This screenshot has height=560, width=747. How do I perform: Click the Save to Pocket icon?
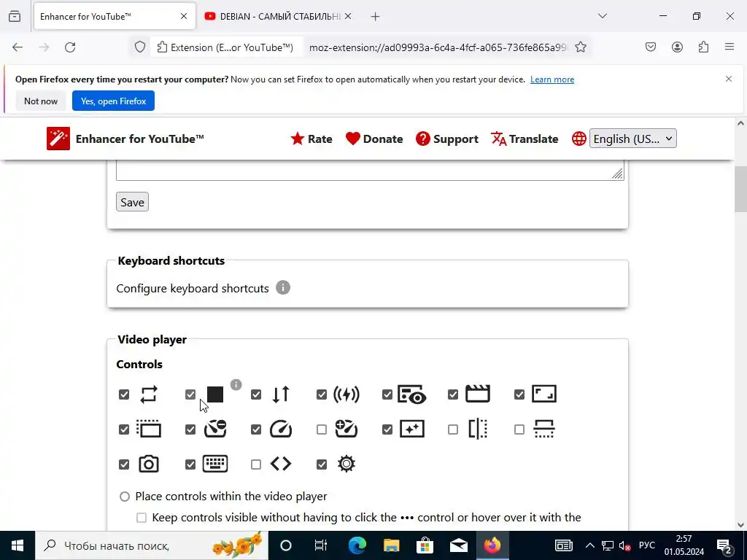coord(651,47)
